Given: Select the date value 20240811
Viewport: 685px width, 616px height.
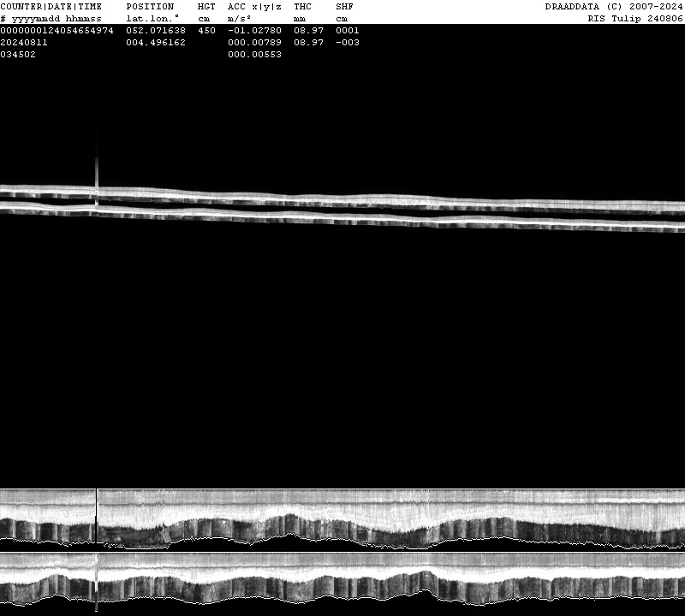Looking at the screenshot, I should coord(24,42).
